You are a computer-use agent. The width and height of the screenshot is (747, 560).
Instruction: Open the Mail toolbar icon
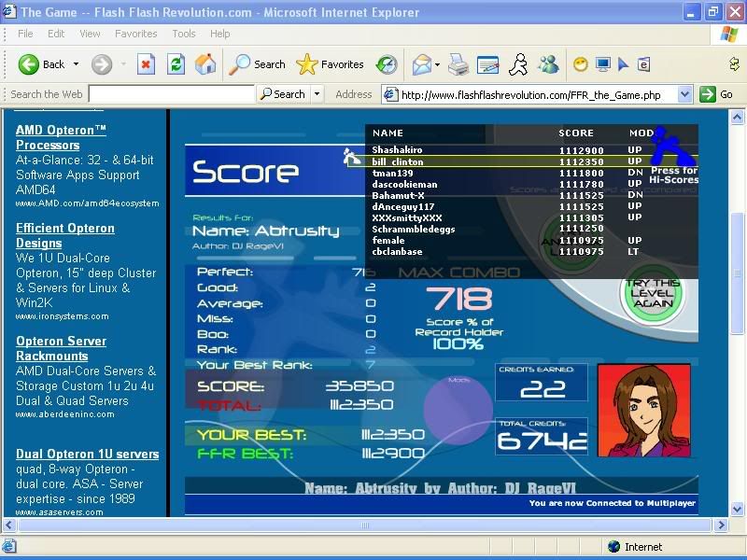420,64
